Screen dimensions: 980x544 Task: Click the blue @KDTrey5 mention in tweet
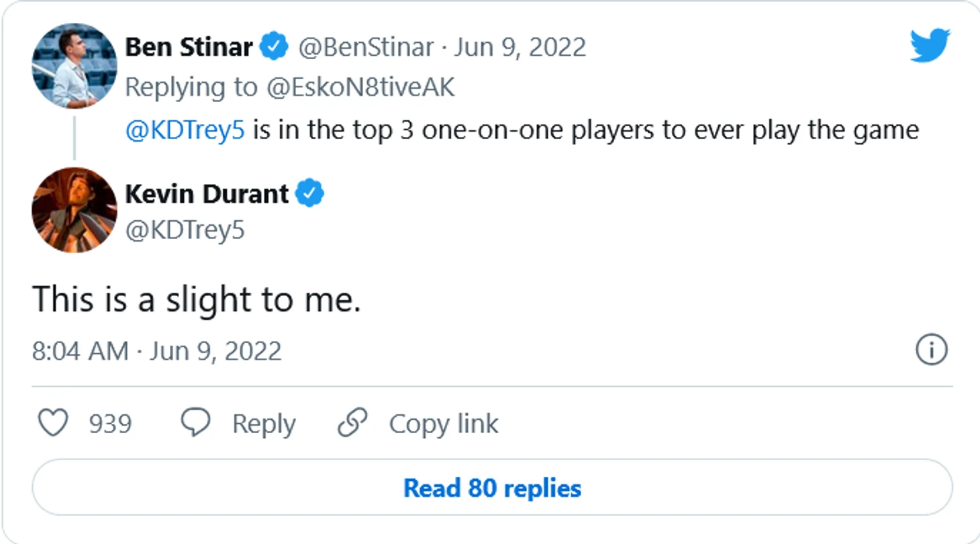[186, 129]
